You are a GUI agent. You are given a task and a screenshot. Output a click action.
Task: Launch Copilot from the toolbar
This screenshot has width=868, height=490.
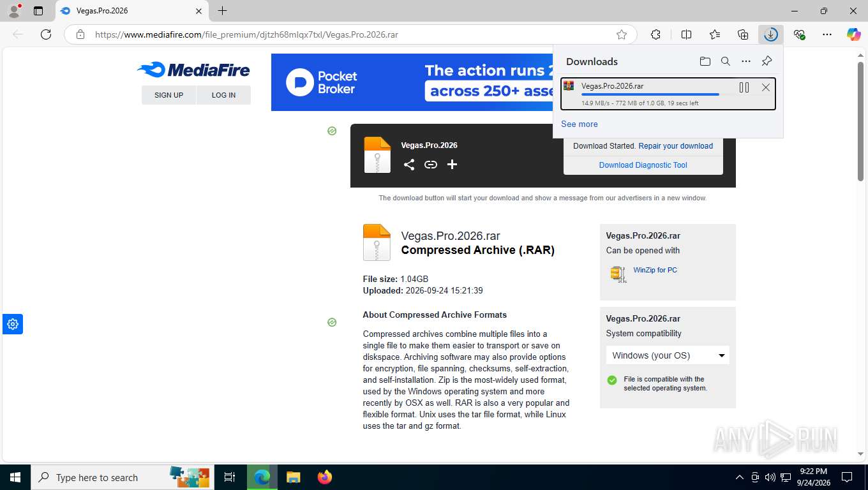click(854, 34)
